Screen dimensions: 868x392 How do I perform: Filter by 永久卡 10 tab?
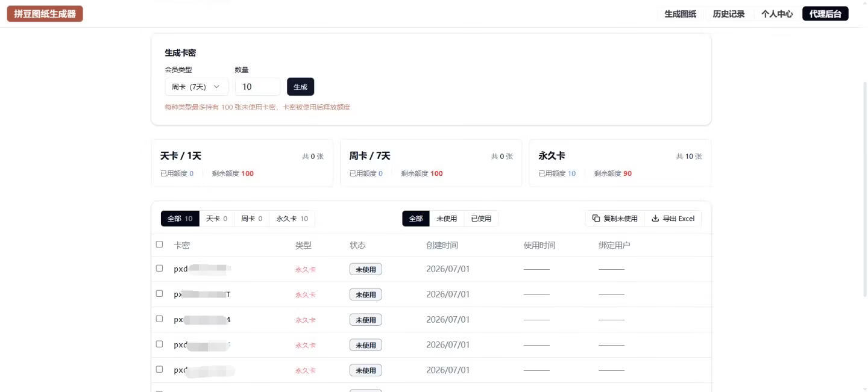(292, 219)
